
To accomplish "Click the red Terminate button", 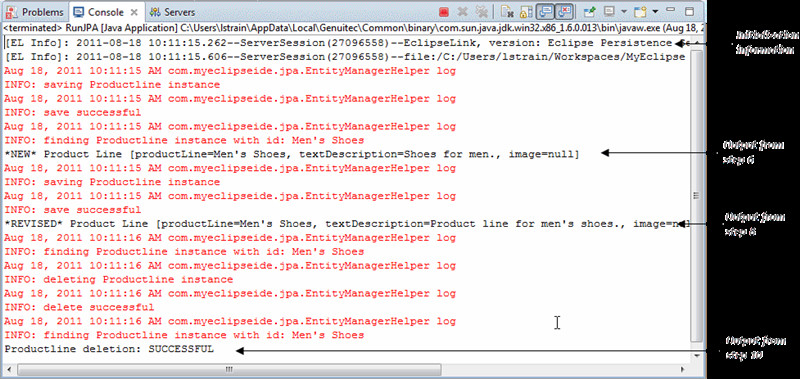I will tap(443, 12).
